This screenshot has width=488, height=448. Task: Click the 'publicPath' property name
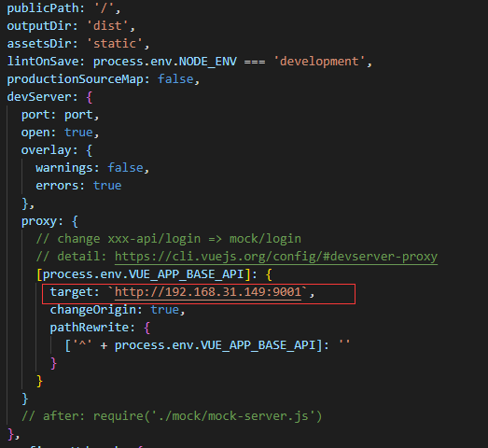43,8
